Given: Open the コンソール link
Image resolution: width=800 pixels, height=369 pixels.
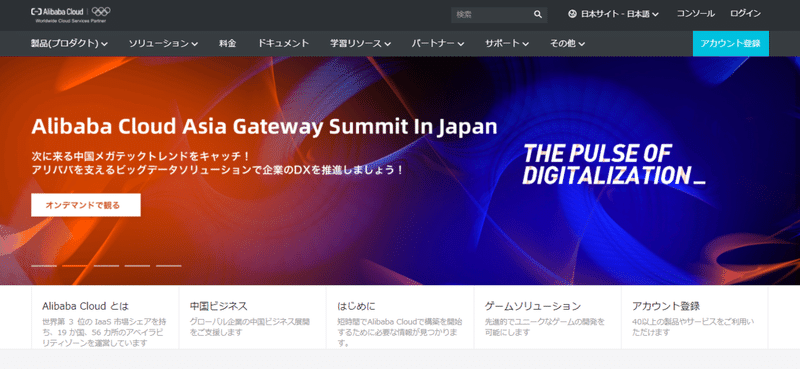Looking at the screenshot, I should tap(695, 14).
